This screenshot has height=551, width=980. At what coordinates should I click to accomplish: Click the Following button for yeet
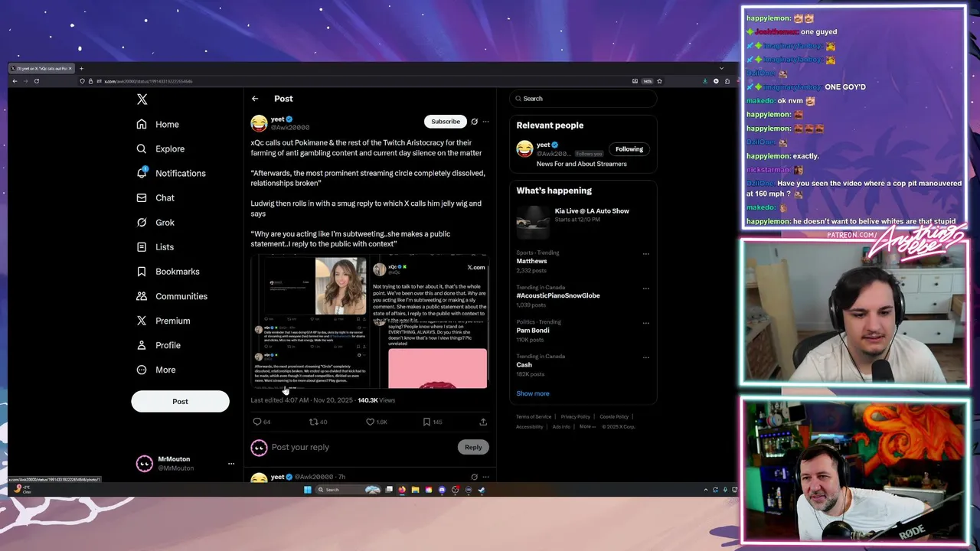click(629, 149)
